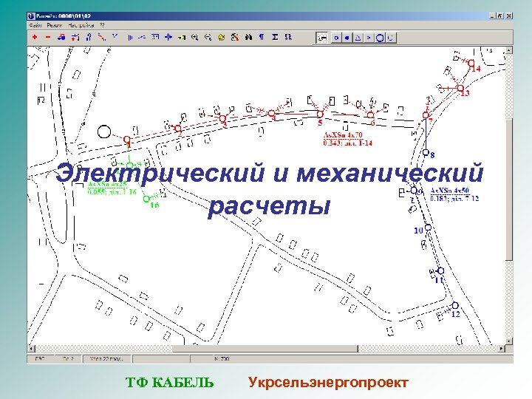
Task: Open the '??' help menu
Action: 102,25
